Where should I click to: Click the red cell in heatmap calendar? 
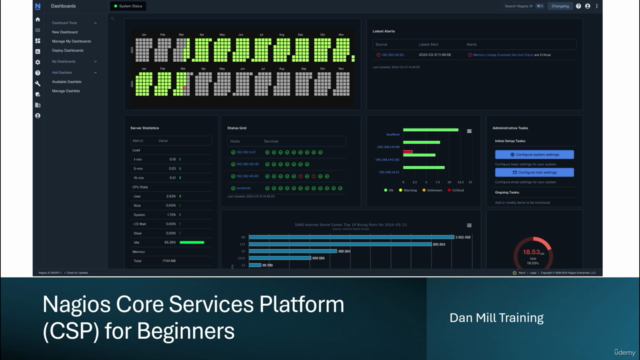click(x=185, y=87)
